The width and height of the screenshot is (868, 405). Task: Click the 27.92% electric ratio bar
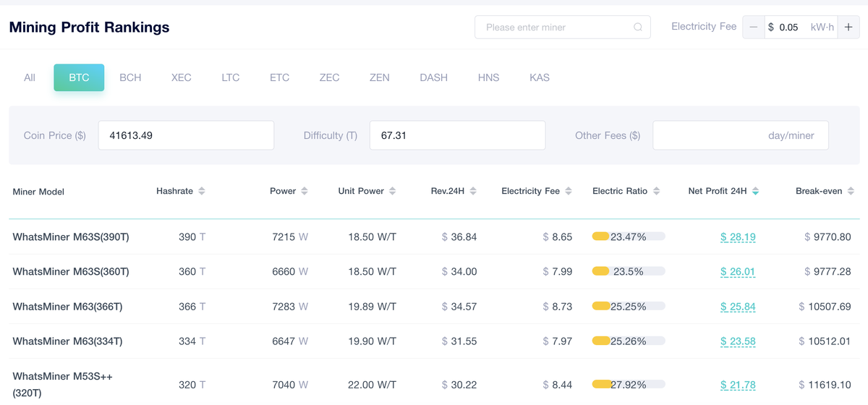point(629,385)
